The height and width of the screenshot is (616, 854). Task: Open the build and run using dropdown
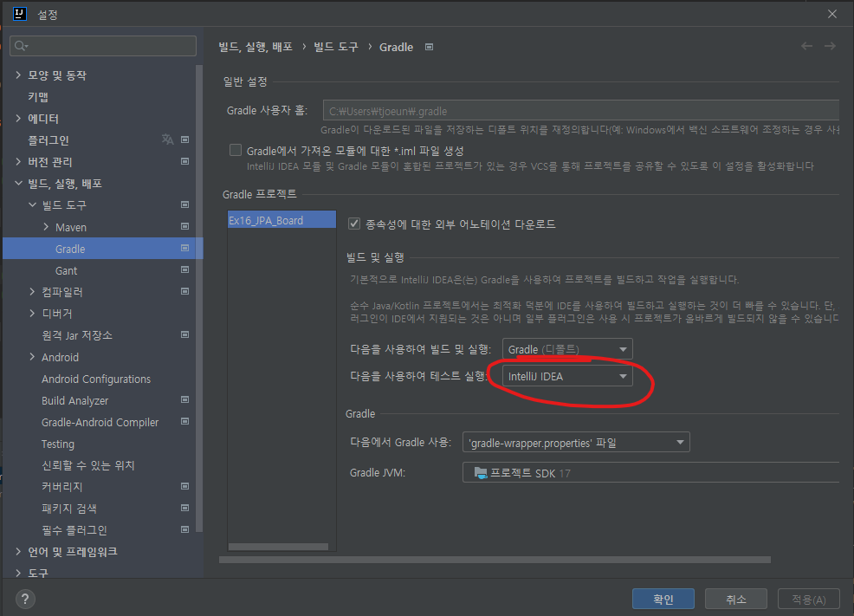click(x=567, y=349)
